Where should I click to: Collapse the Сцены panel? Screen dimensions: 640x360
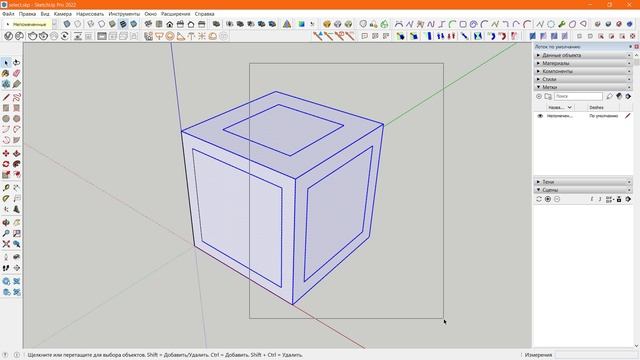pos(583,190)
